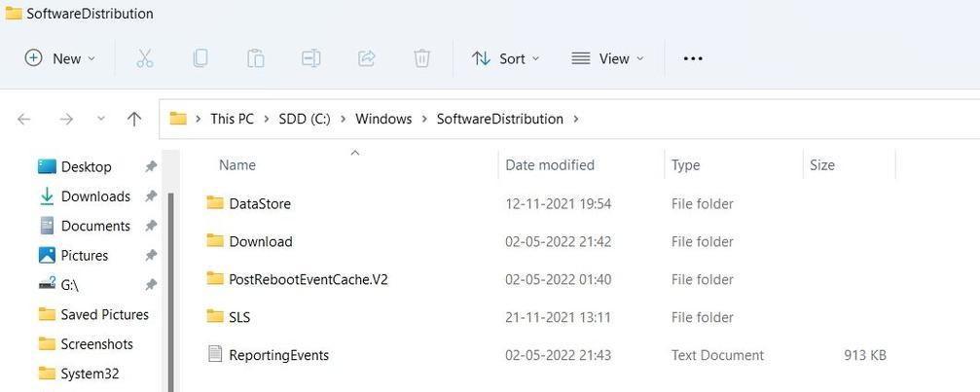Viewport: 980px width, 392px height.
Task: Open the View layout dropdown
Action: coord(607,58)
